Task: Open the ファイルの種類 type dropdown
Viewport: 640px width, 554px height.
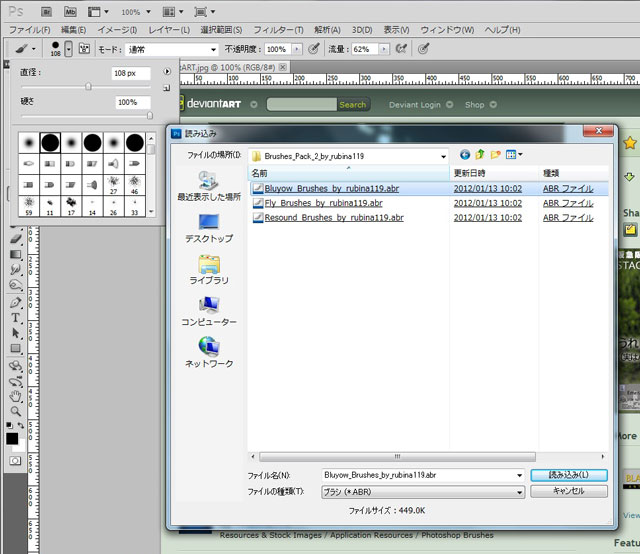Action: (x=423, y=492)
